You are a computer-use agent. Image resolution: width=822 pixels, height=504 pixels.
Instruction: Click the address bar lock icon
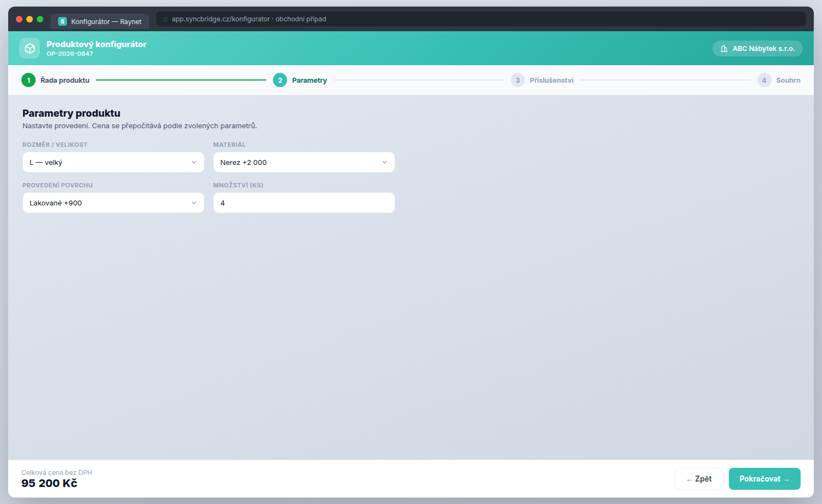pyautogui.click(x=165, y=19)
